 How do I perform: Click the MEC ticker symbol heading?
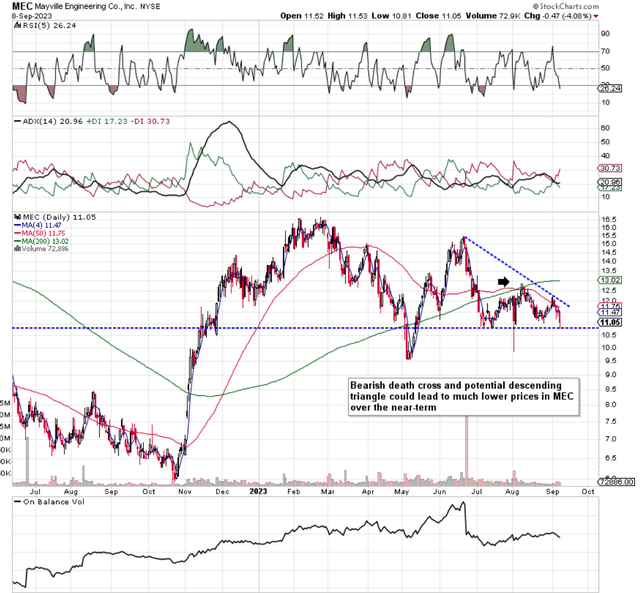point(22,6)
